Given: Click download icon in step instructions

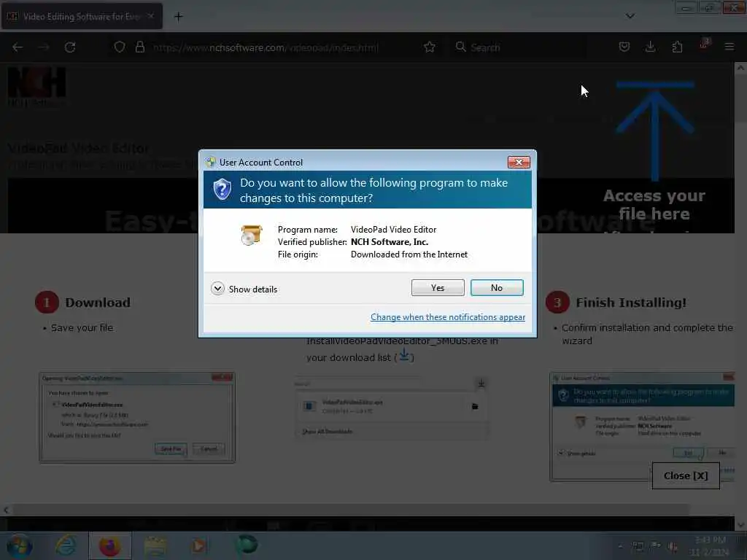Looking at the screenshot, I should pyautogui.click(x=404, y=356).
